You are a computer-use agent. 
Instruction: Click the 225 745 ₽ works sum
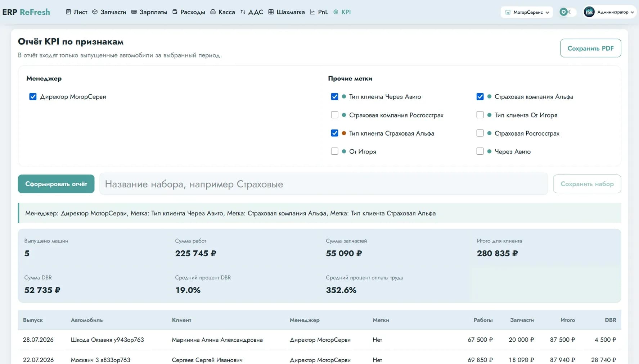195,253
